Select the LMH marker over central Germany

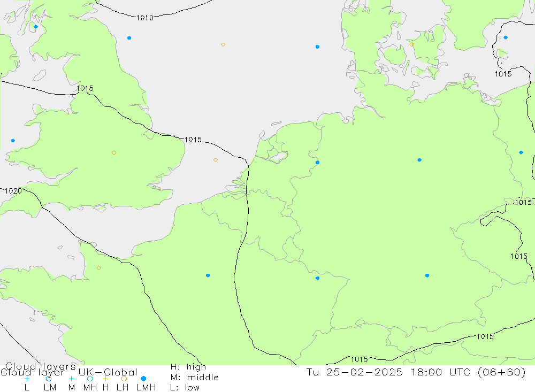pos(419,160)
